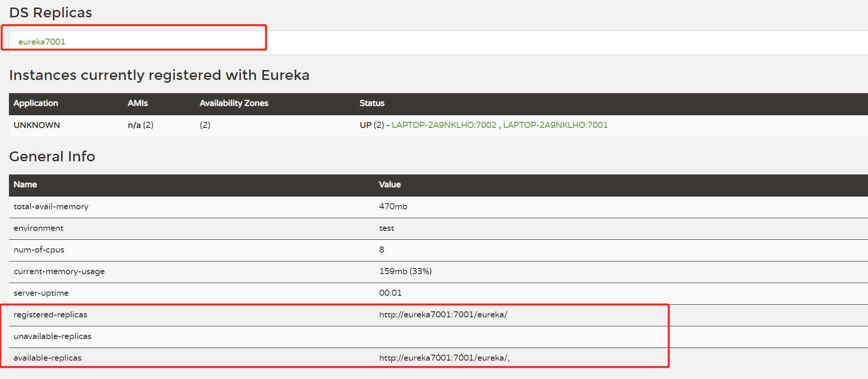Select the available-replicas row name

48,358
